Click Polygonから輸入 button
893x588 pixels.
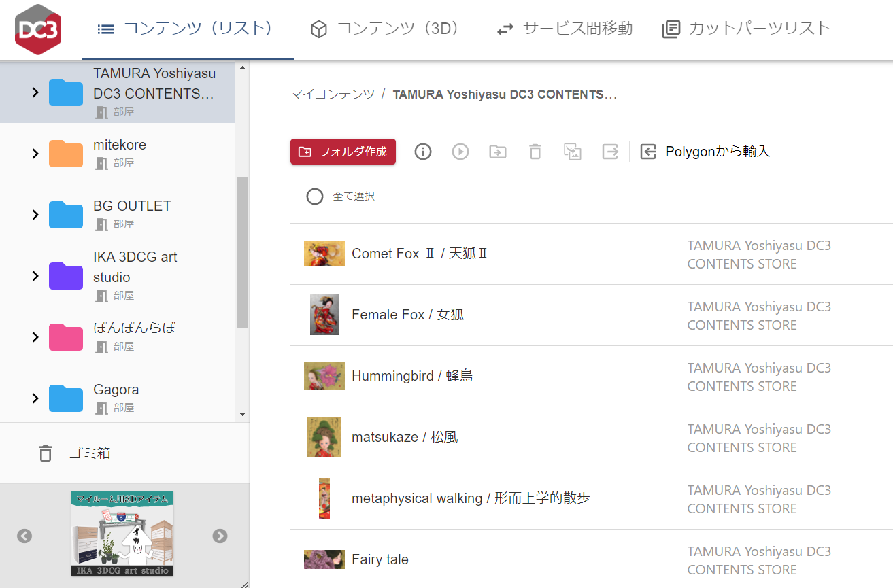(x=705, y=152)
